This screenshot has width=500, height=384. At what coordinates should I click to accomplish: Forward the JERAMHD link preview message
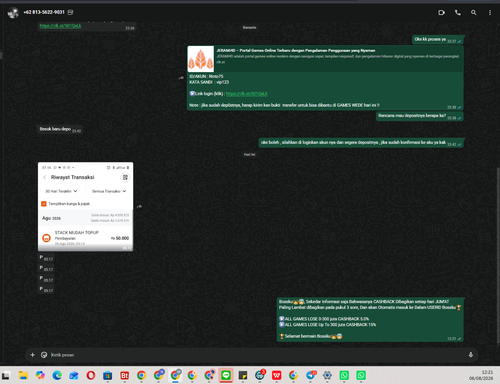point(181,78)
